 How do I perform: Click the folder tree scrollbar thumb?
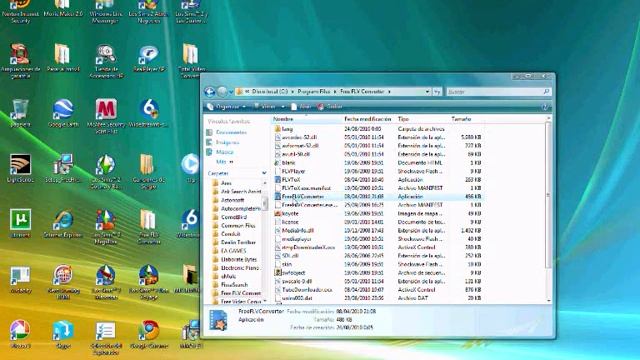tap(265, 203)
